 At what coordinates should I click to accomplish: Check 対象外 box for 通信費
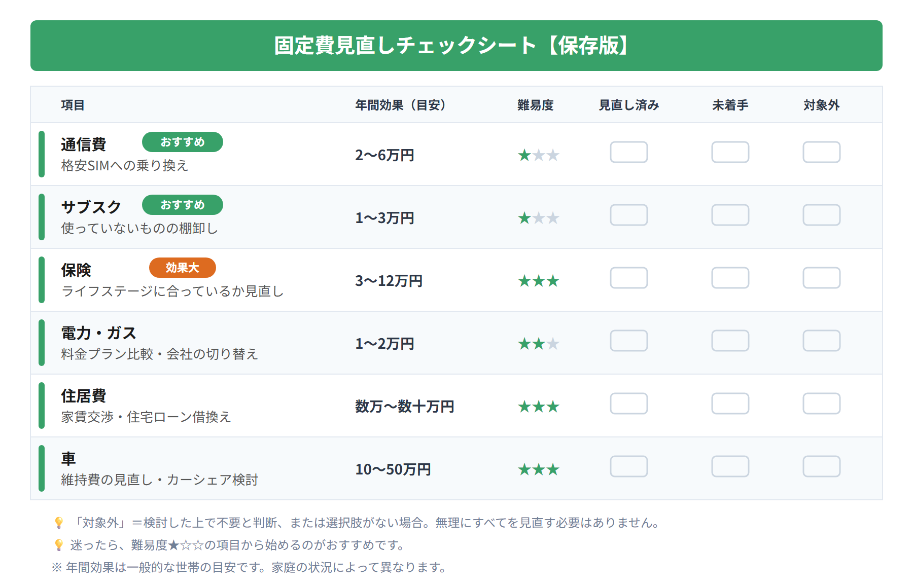point(821,152)
